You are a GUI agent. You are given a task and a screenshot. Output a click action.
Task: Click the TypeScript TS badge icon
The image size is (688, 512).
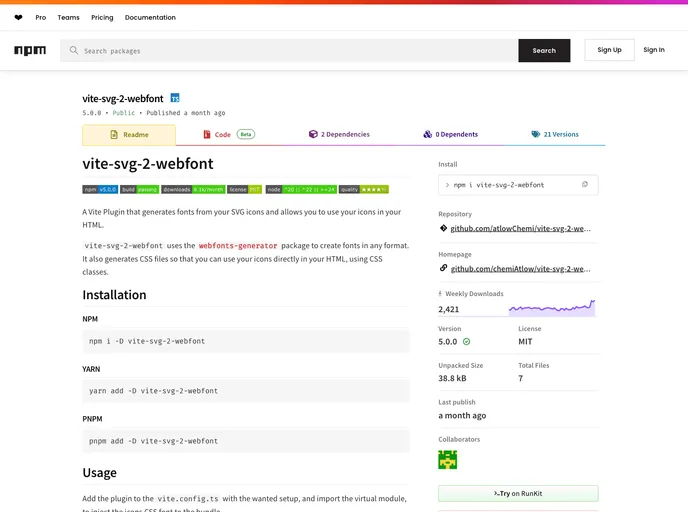[x=175, y=98]
